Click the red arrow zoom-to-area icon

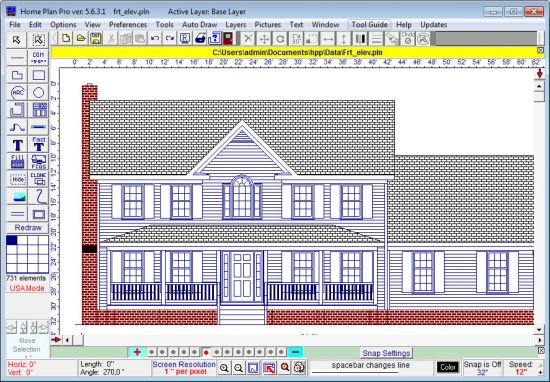(269, 368)
